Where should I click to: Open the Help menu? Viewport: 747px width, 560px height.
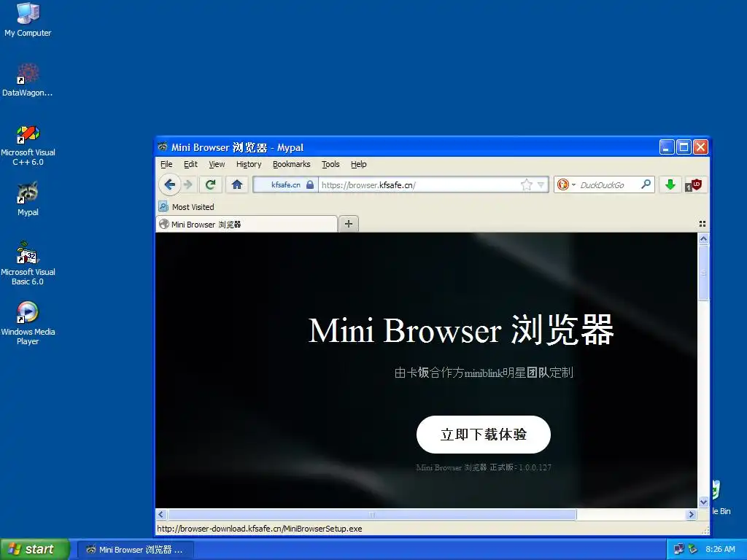click(x=359, y=164)
